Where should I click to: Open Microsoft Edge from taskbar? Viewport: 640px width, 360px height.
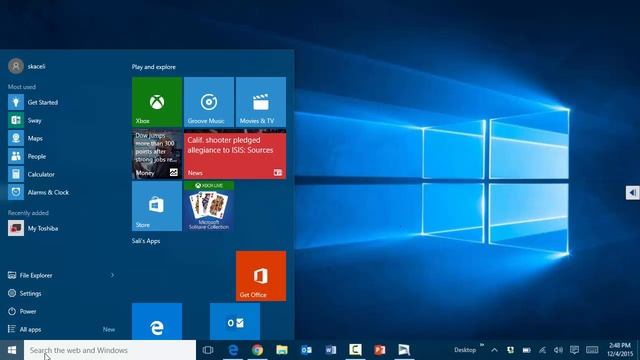pos(233,350)
